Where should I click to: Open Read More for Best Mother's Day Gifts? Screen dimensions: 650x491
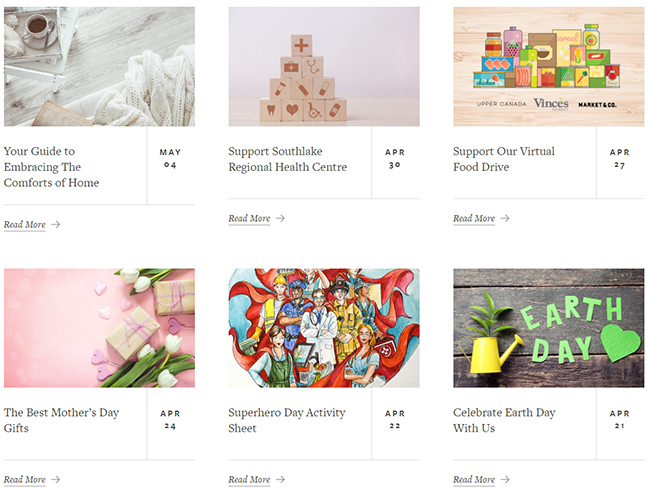25,479
